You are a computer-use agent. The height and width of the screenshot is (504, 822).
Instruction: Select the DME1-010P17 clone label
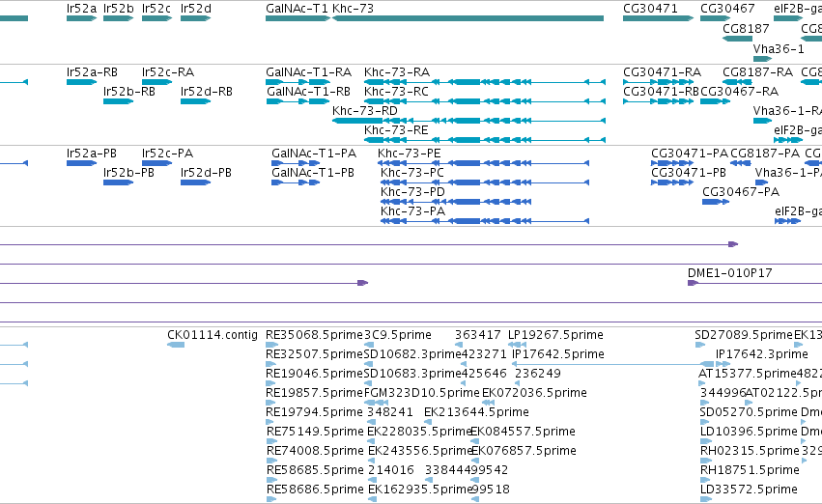coord(729,272)
